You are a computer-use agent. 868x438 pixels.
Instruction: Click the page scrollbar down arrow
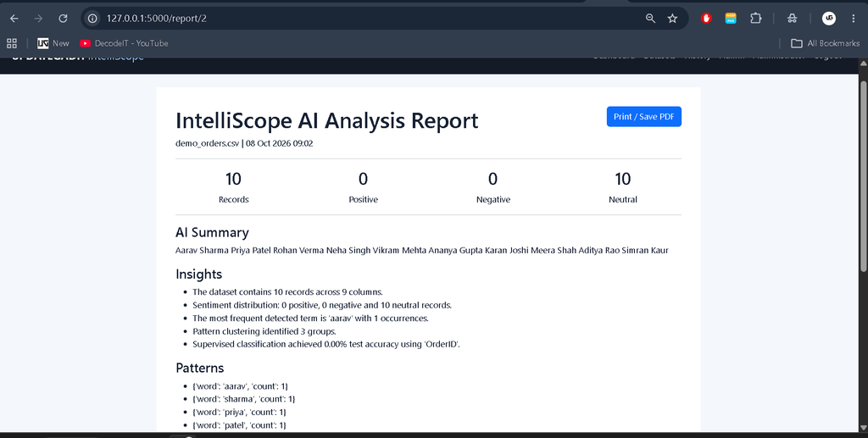pos(863,428)
